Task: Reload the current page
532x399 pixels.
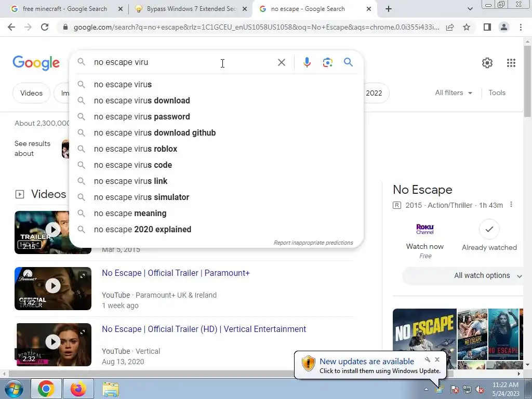Action: tap(45, 27)
